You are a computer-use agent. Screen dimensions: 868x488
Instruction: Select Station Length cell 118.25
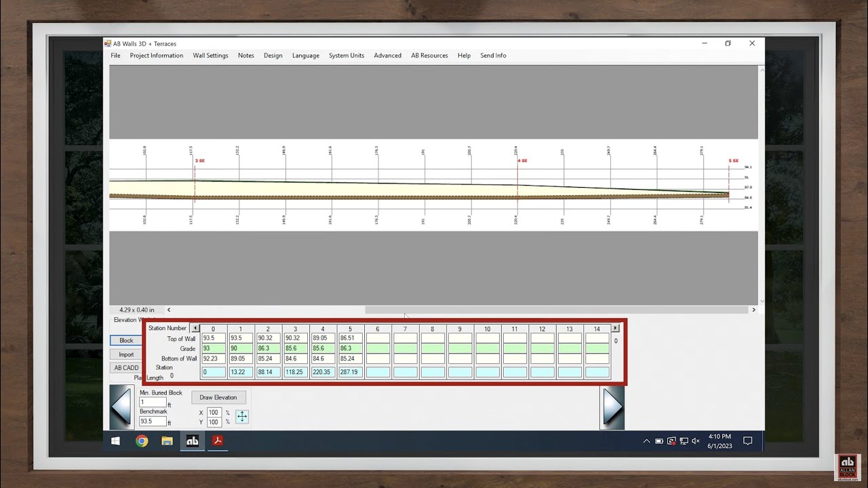click(x=295, y=372)
